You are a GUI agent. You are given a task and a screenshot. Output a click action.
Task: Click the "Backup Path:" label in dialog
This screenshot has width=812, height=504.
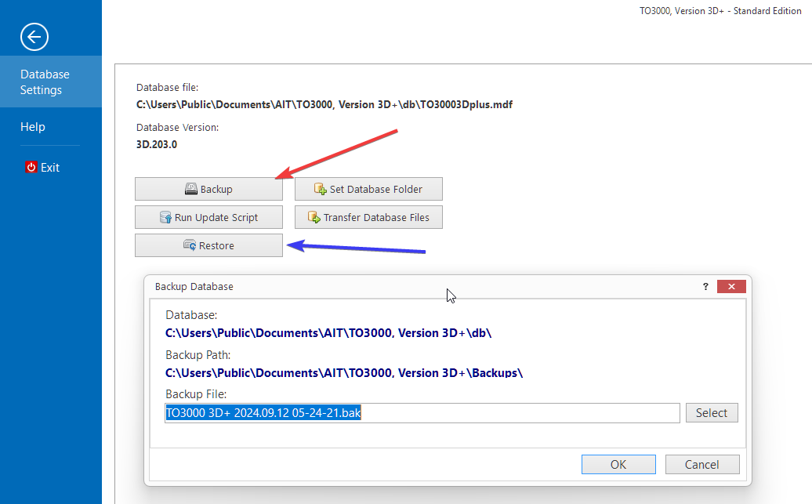tap(198, 355)
